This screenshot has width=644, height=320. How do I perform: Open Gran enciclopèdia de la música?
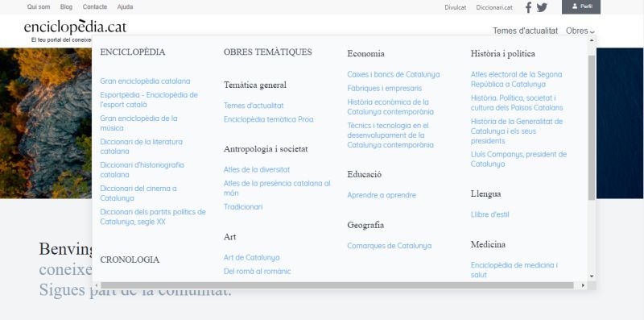(138, 123)
